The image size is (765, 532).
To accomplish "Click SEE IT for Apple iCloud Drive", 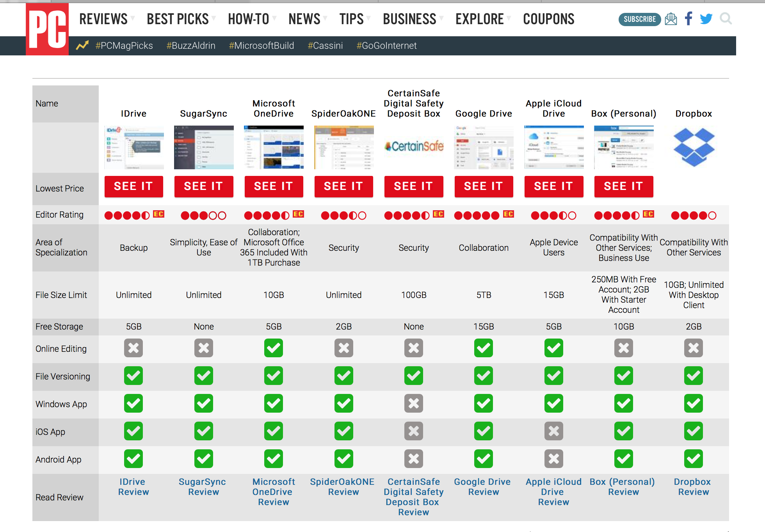I will (x=554, y=186).
